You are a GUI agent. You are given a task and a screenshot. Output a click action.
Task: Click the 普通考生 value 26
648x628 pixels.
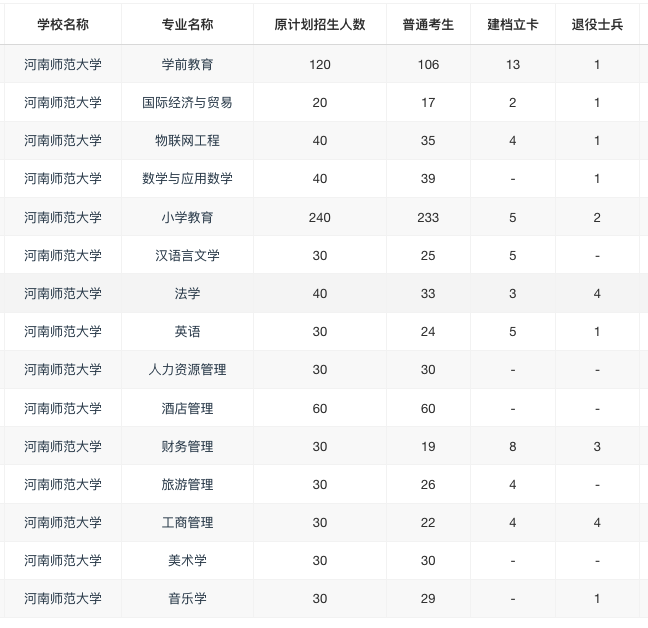(428, 484)
